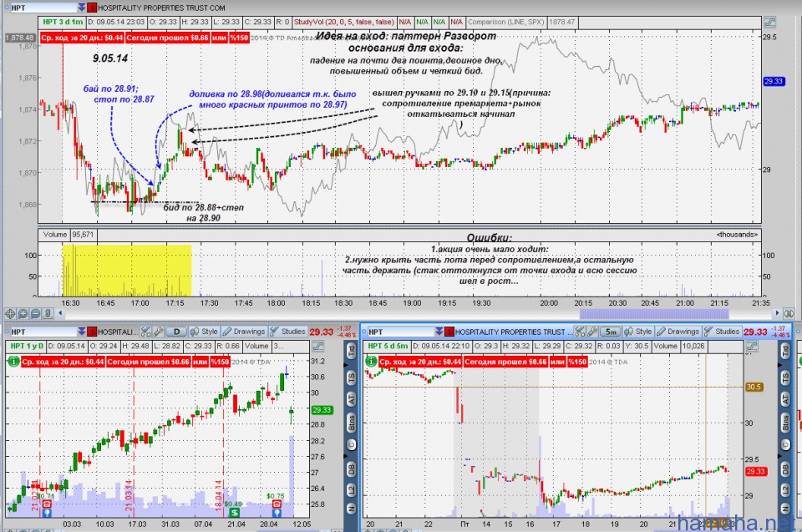The width and height of the screenshot is (802, 532).
Task: Click the chart mode icon at the daily chart's right edge
Action: [x=317, y=347]
